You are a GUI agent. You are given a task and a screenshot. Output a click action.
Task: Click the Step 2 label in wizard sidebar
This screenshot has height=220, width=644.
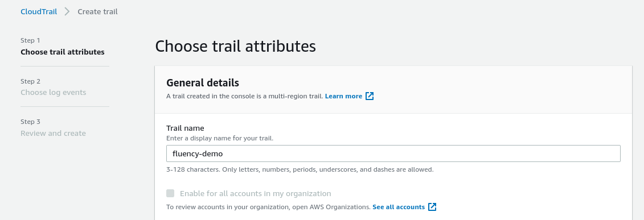(30, 81)
